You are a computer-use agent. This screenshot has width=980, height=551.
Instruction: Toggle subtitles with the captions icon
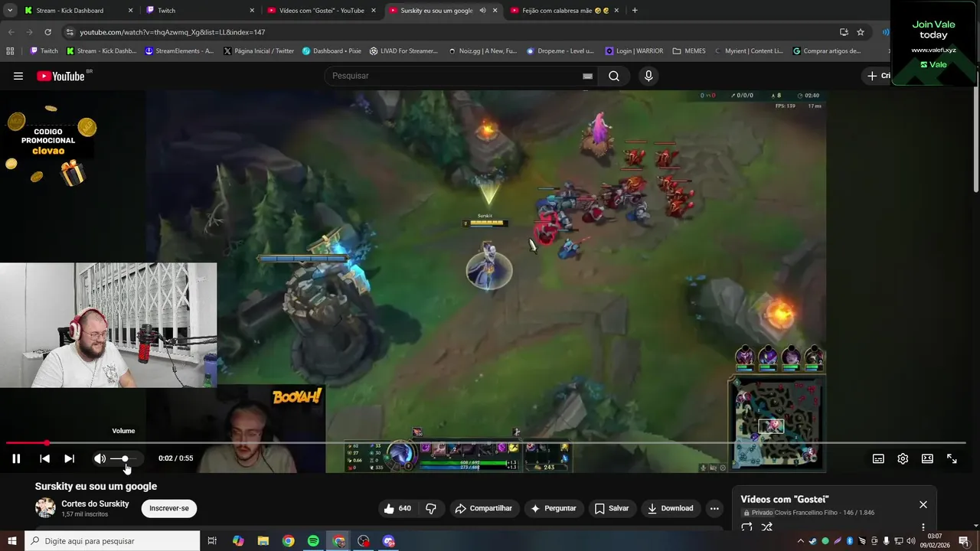(878, 458)
